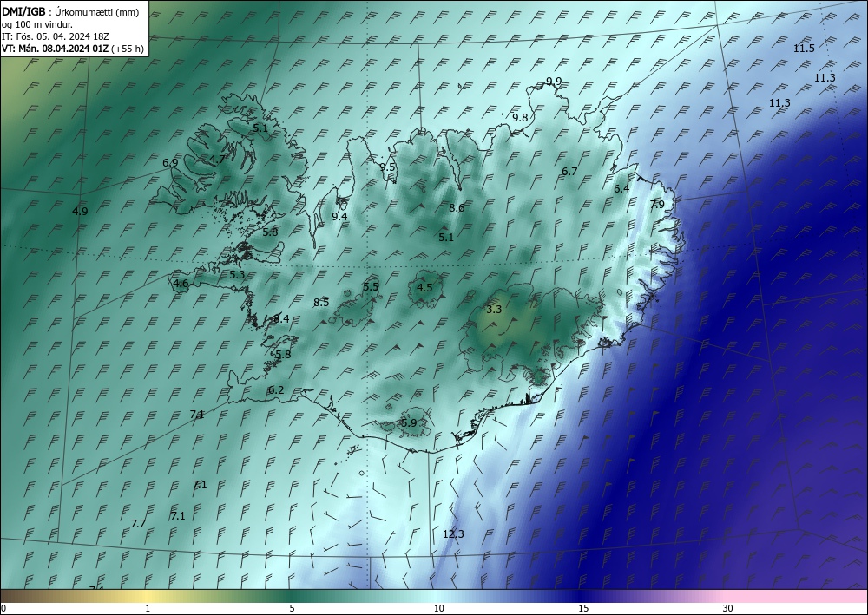Click the 6.4 precipitation value
Image resolution: width=868 pixels, height=615 pixels.
(621, 188)
